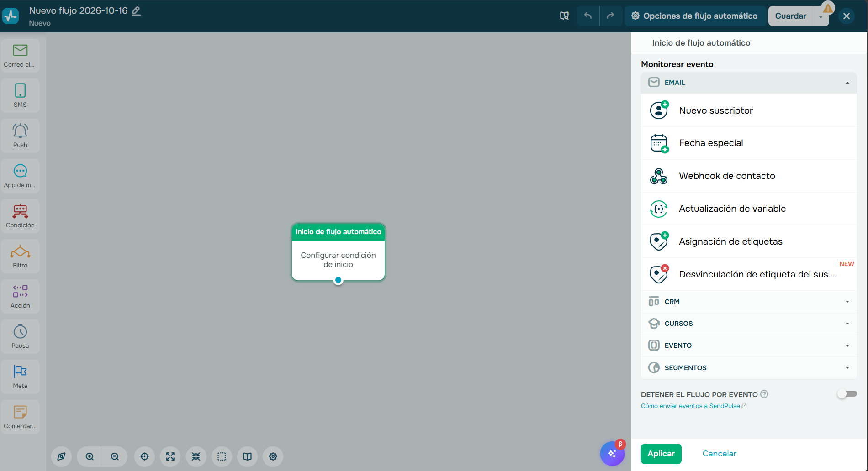Select Actualización de variable event
The width and height of the screenshot is (868, 471).
tap(749, 209)
